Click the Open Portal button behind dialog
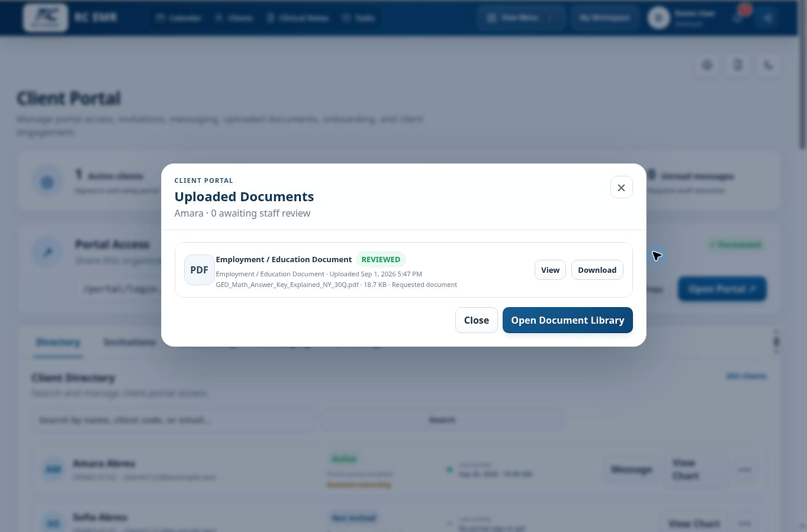This screenshot has width=807, height=532. (722, 289)
